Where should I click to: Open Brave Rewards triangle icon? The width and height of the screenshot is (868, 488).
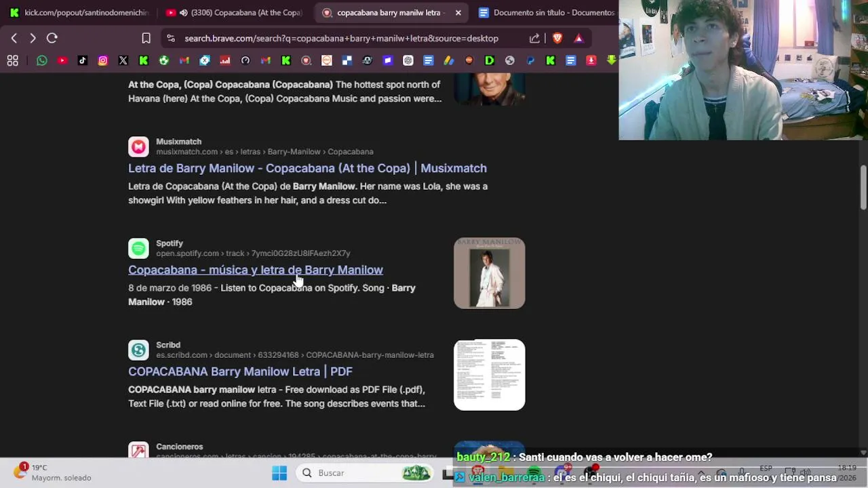click(578, 38)
